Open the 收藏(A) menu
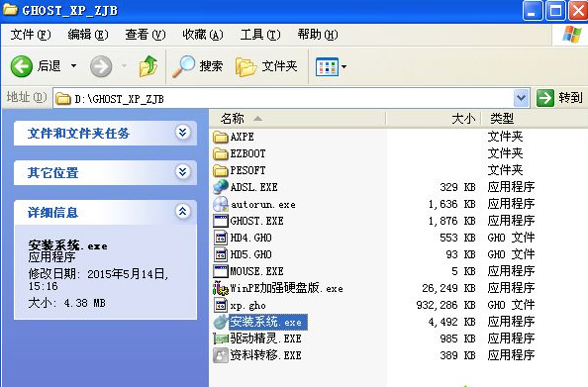 [x=203, y=35]
